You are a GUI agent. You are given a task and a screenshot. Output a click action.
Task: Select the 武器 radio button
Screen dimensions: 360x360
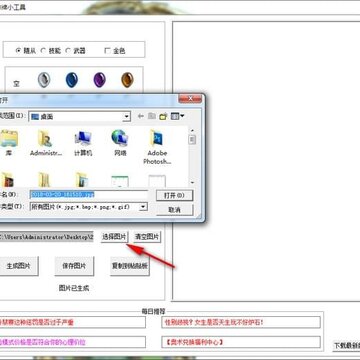pyautogui.click(x=68, y=51)
